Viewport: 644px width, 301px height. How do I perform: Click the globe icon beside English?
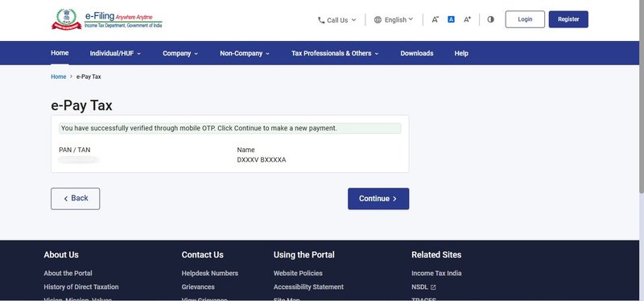click(378, 19)
